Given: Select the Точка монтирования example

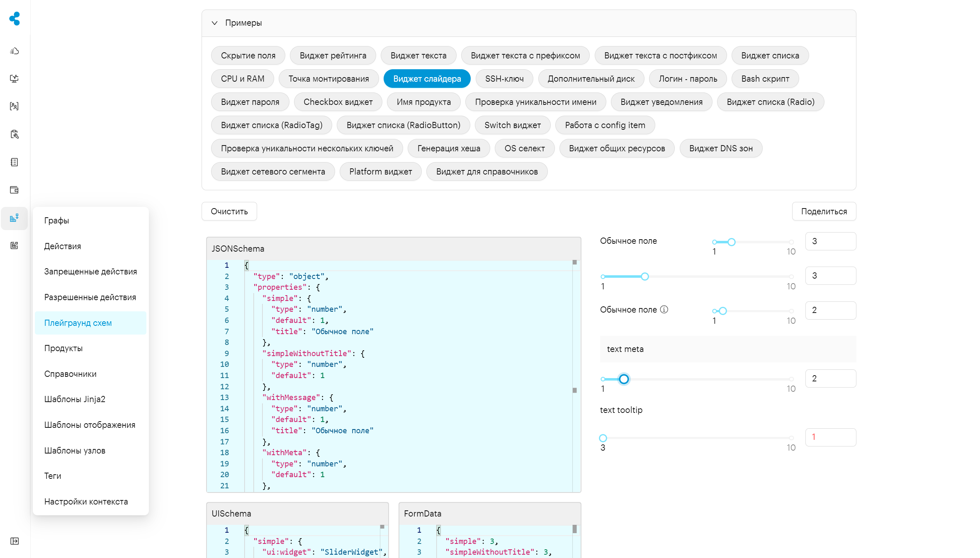Looking at the screenshot, I should coord(329,79).
